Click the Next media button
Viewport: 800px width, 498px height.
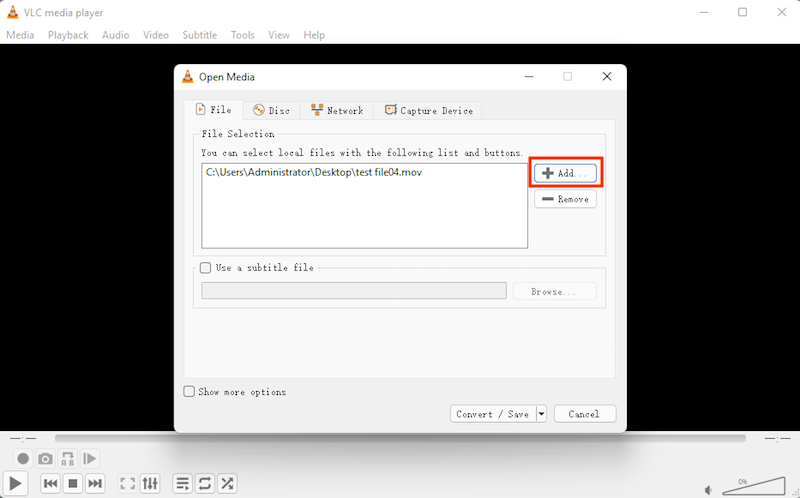[95, 483]
